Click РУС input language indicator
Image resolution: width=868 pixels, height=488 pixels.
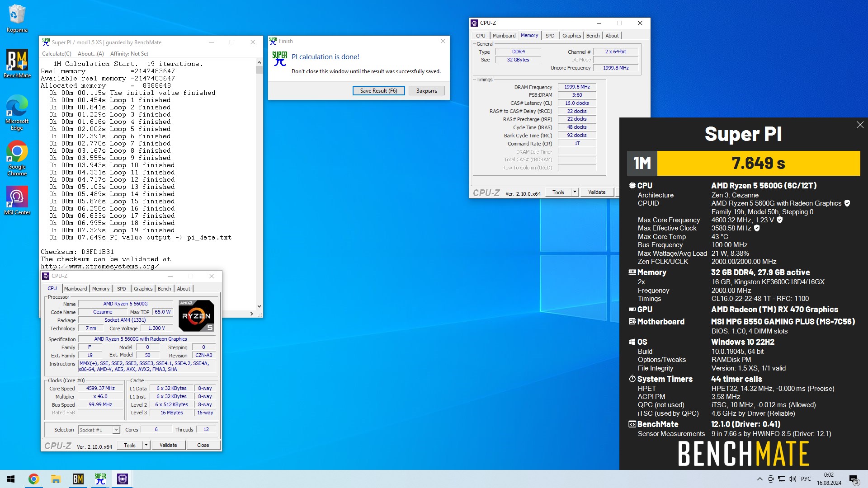[x=806, y=479]
